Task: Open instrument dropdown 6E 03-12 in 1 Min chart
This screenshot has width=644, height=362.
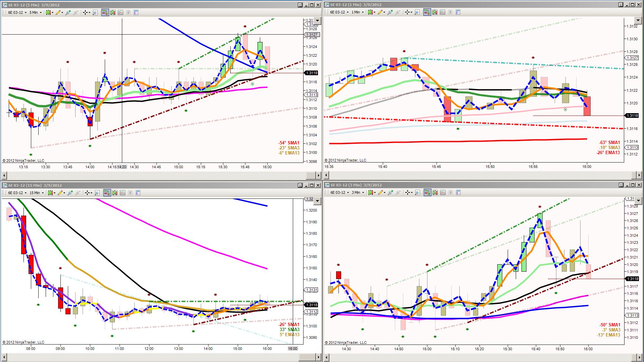Action: click(x=339, y=12)
